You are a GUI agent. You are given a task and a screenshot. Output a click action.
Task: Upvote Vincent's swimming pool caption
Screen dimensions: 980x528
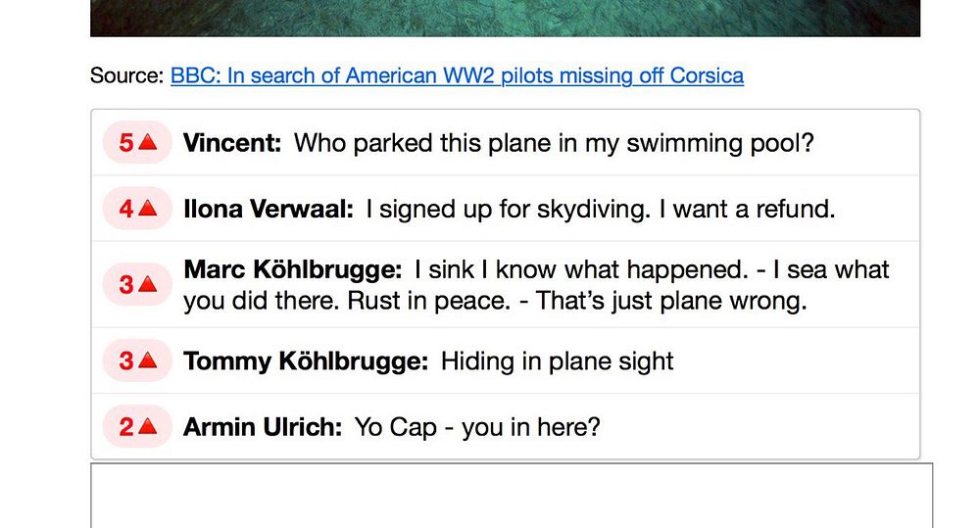coord(148,143)
